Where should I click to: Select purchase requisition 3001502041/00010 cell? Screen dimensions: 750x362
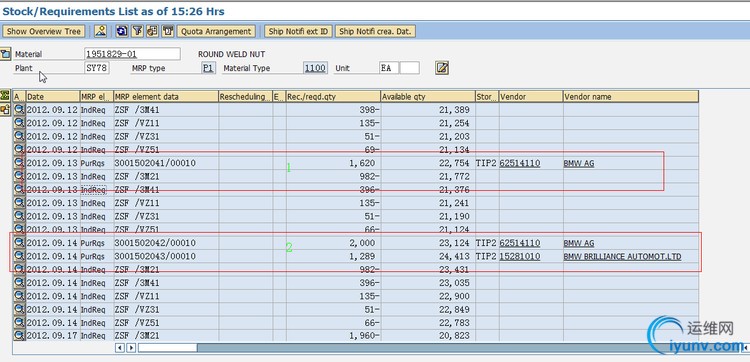[166, 163]
